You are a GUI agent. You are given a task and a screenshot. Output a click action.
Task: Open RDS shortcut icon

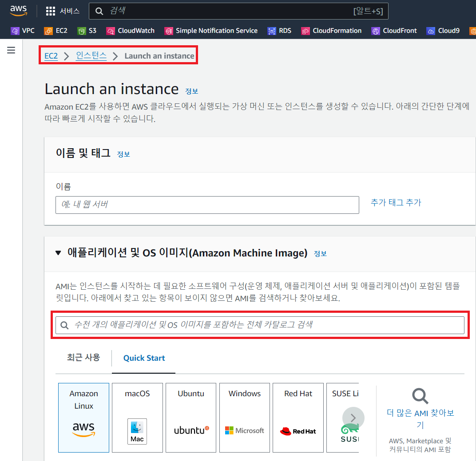tap(272, 31)
